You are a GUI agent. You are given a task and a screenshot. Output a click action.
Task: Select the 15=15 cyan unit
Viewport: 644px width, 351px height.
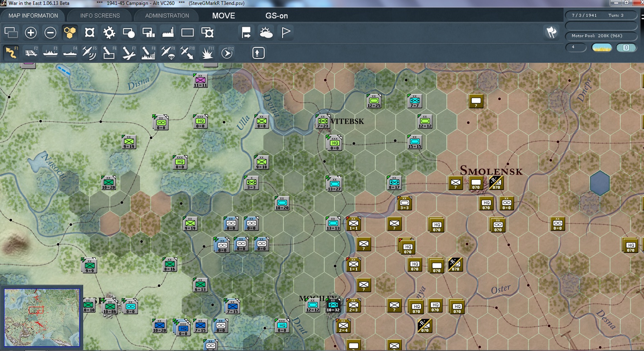[414, 142]
